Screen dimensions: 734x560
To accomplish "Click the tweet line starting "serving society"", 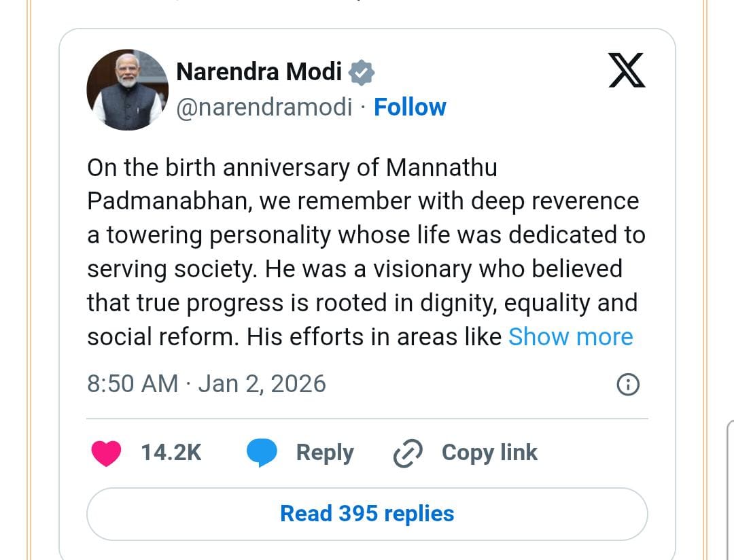I will pos(354,268).
